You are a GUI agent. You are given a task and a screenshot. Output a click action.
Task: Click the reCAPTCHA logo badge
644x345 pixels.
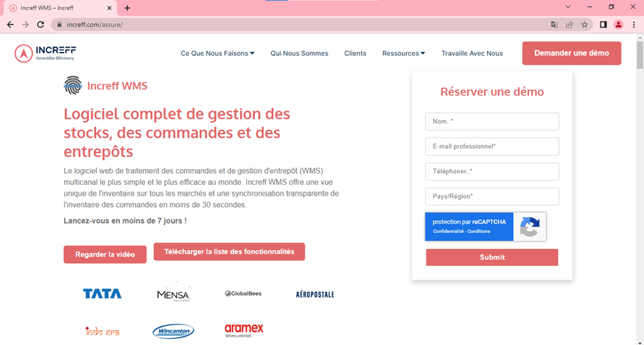(530, 226)
